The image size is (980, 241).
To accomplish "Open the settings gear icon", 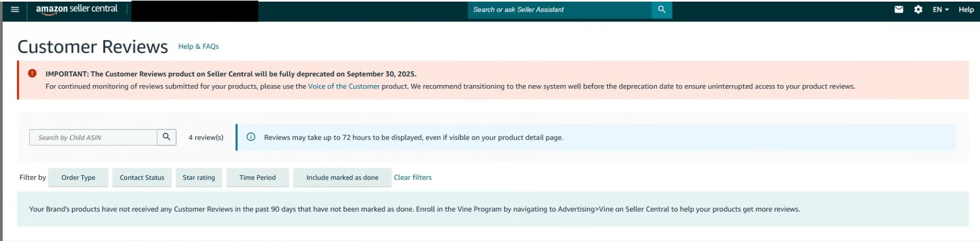I will click(x=918, y=10).
